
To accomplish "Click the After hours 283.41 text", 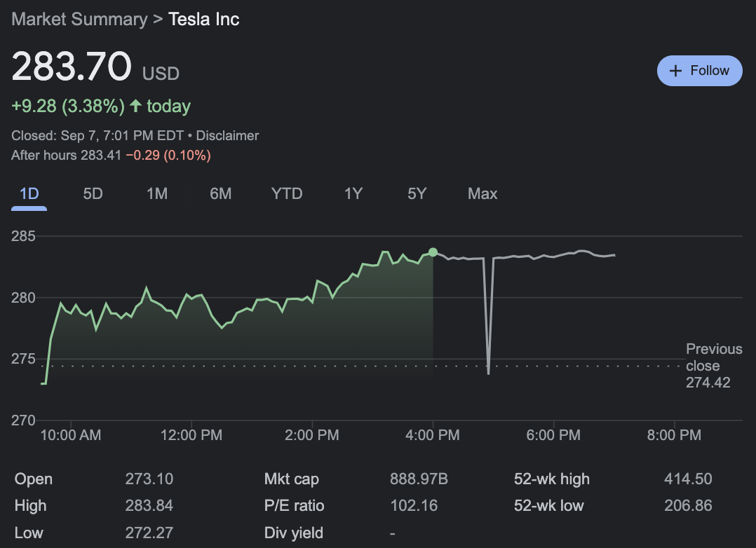I will click(66, 155).
